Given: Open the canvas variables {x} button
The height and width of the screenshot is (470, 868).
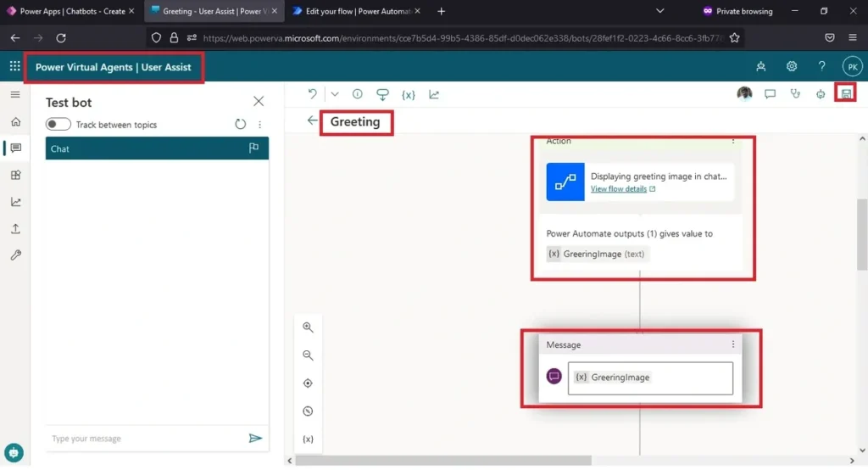Looking at the screenshot, I should pos(308,439).
